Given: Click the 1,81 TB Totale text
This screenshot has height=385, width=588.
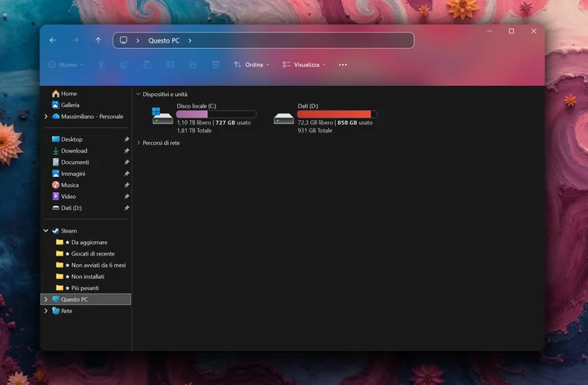Looking at the screenshot, I should pyautogui.click(x=194, y=130).
